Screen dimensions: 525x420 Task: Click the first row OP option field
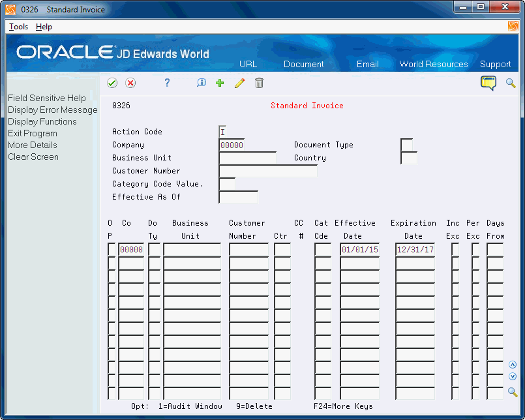pyautogui.click(x=112, y=250)
